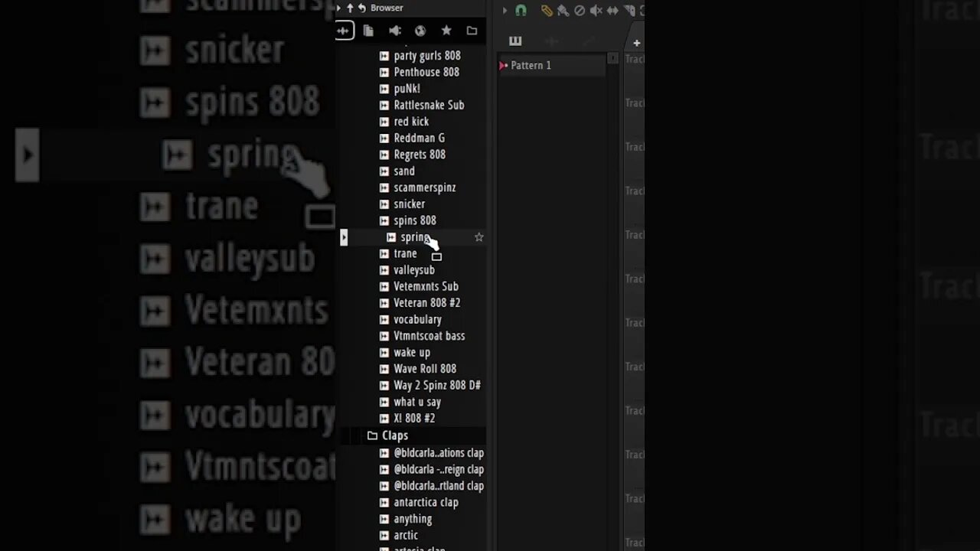This screenshot has width=980, height=551.
Task: Open the playlist options menu arrow
Action: (x=505, y=10)
